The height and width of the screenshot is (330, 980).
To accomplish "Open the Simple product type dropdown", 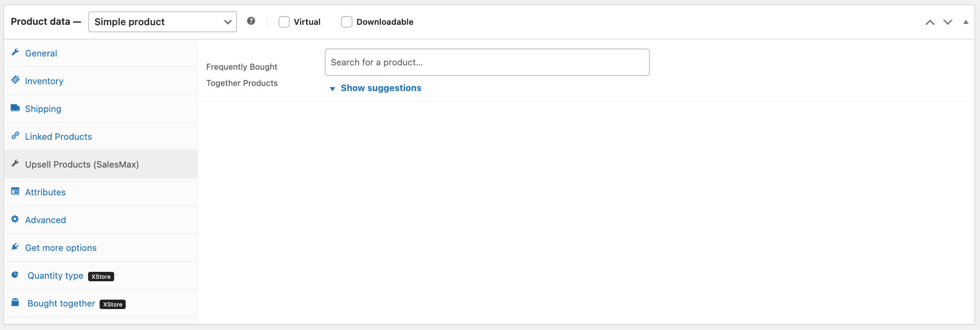I will (162, 22).
